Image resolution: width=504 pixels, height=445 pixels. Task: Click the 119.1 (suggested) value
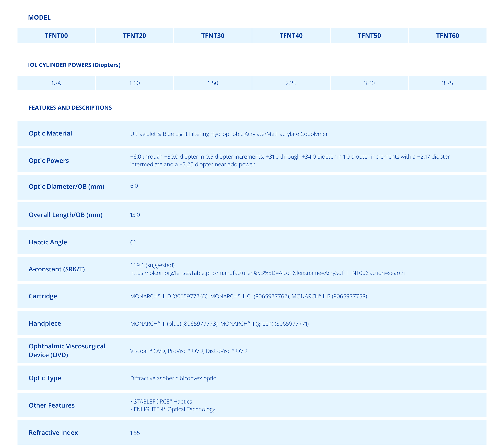[x=152, y=265]
